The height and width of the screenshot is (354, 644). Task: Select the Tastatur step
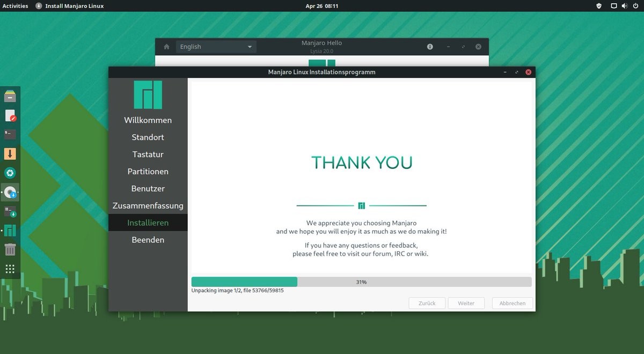(x=148, y=154)
